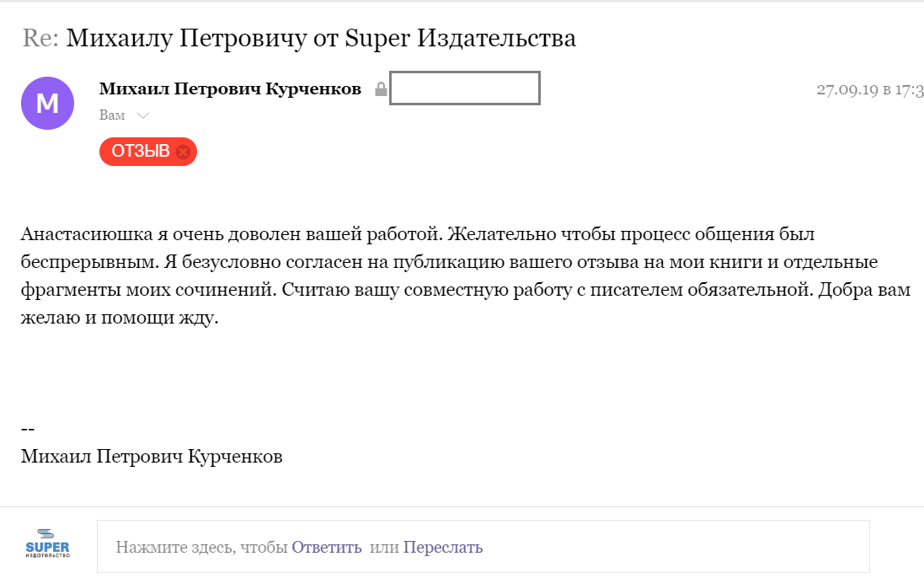Click the SUPER издательство logo
This screenshot has height=578, width=924.
(47, 543)
